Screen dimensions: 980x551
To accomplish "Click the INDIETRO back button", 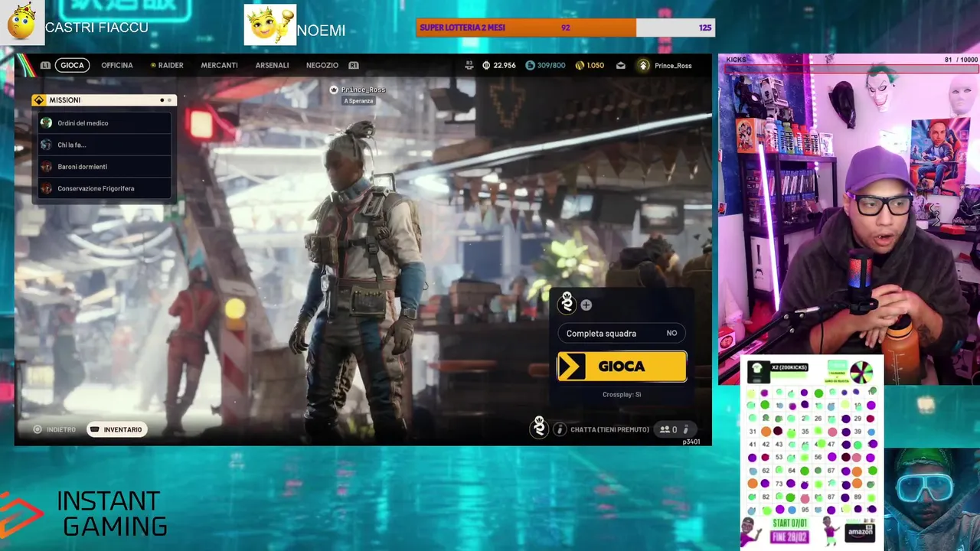I will (x=54, y=429).
